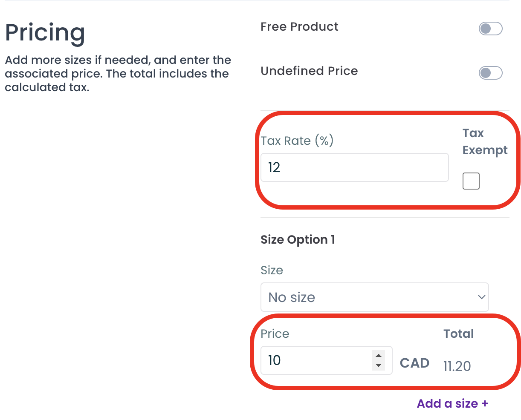Image resolution: width=521 pixels, height=420 pixels.
Task: Click the Tax Rate (%) label
Action: (x=297, y=141)
